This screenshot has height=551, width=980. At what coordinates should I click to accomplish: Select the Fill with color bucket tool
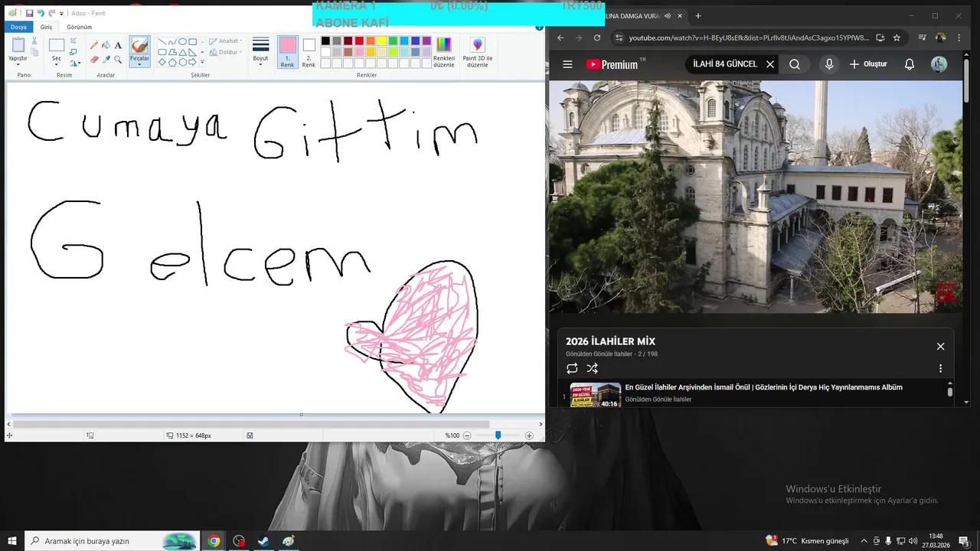(106, 45)
